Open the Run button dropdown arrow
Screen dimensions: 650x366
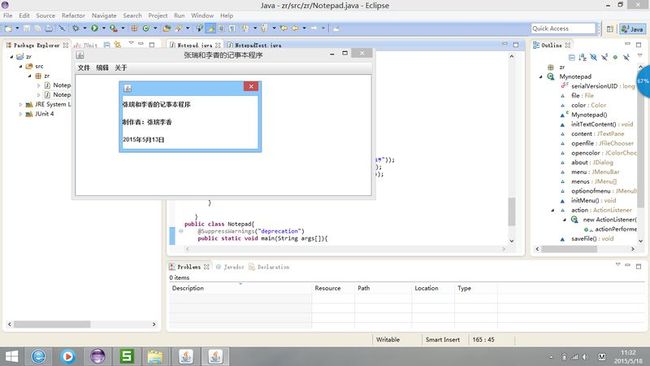[104, 28]
